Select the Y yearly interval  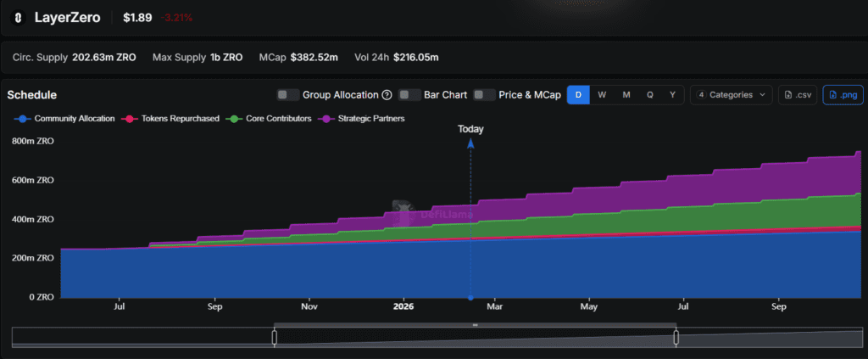click(673, 95)
